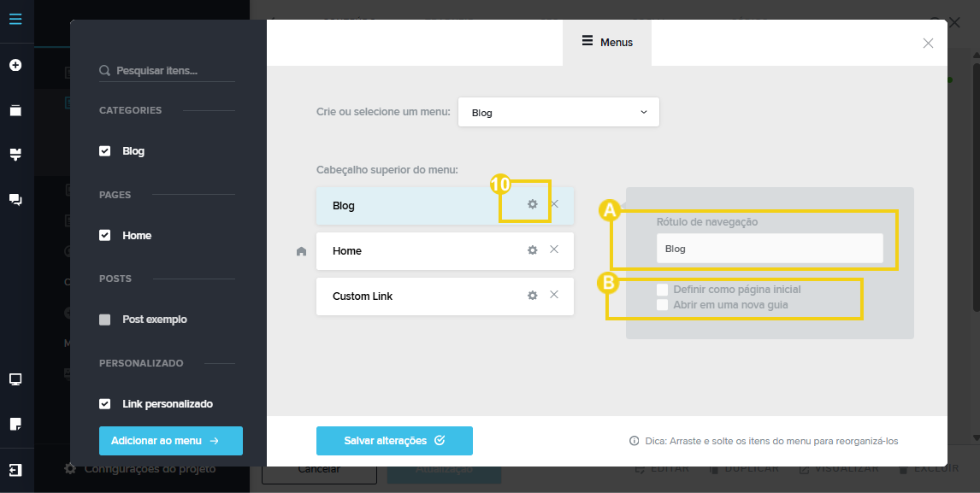Click the Rótulo de navegação text field
This screenshot has height=493, width=980.
click(x=770, y=248)
